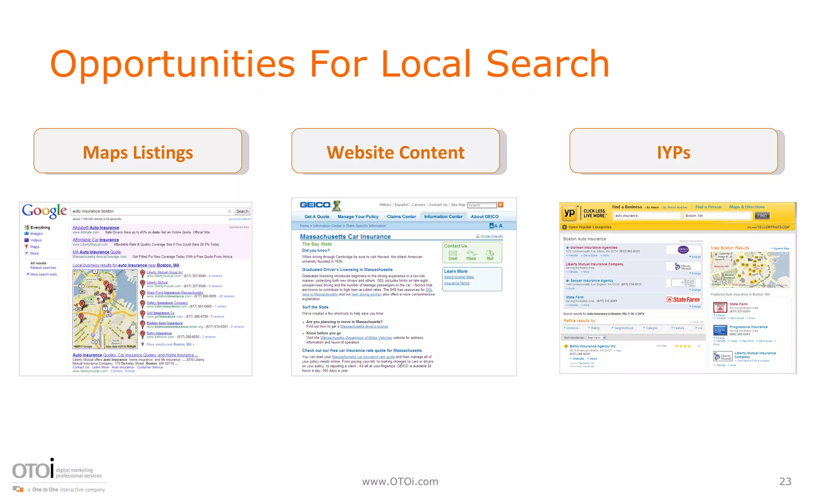This screenshot has width=831, height=504.
Task: Click the Expand Map link
Action: (780, 249)
